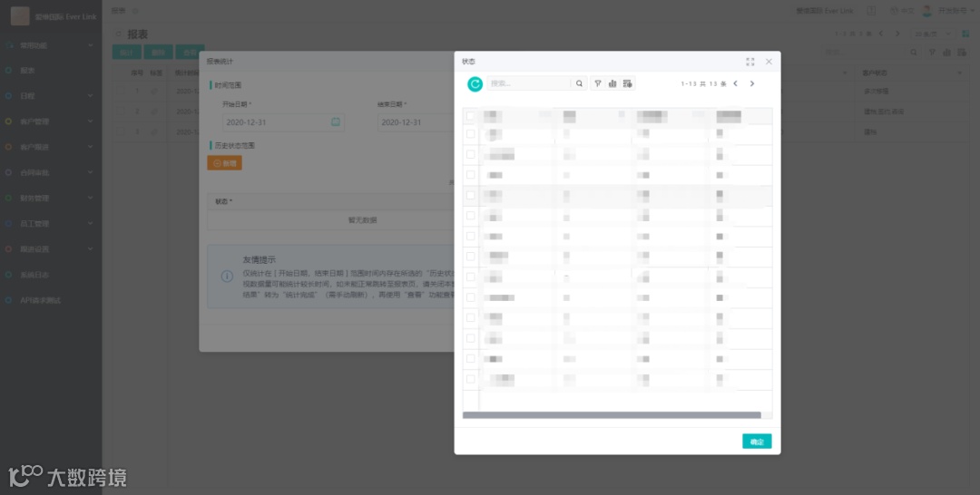Click the magnifier in the background 报表 search
980x495 pixels.
(914, 53)
